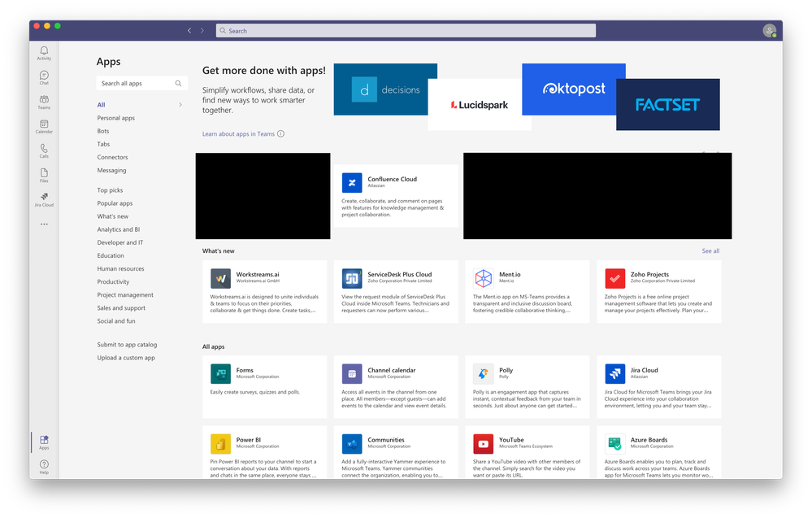
Task: Select the Connectors category
Action: [x=112, y=157]
